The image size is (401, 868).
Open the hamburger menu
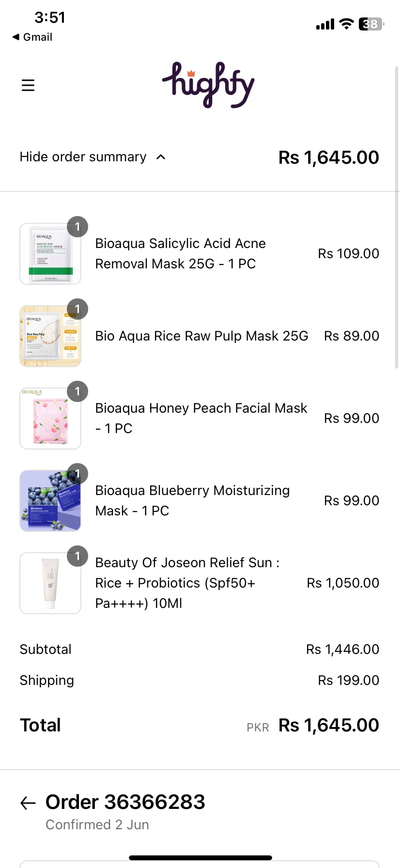click(x=28, y=85)
